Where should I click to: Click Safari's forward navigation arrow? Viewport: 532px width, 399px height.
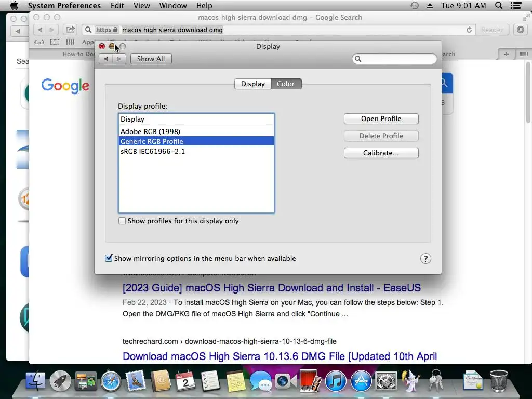(52, 30)
